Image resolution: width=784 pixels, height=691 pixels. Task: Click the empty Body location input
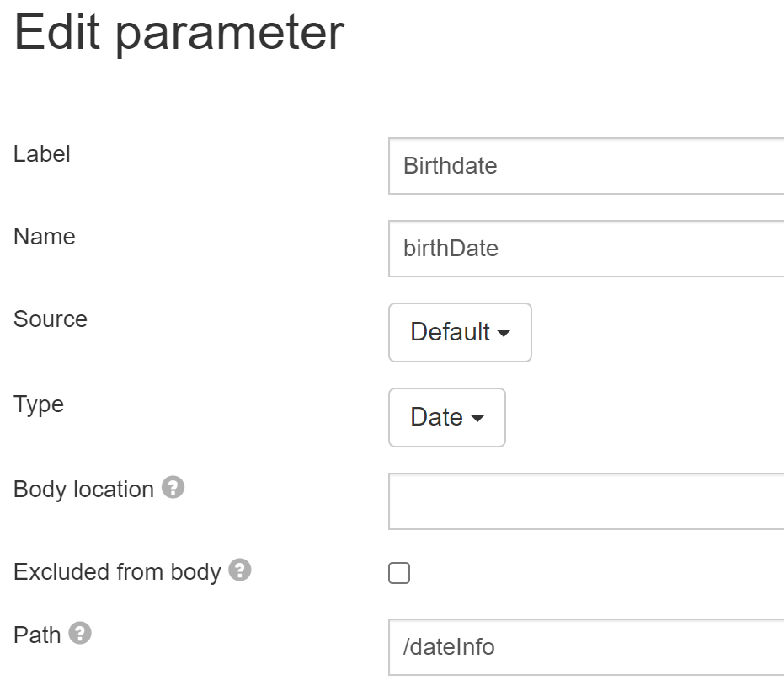coord(586,501)
